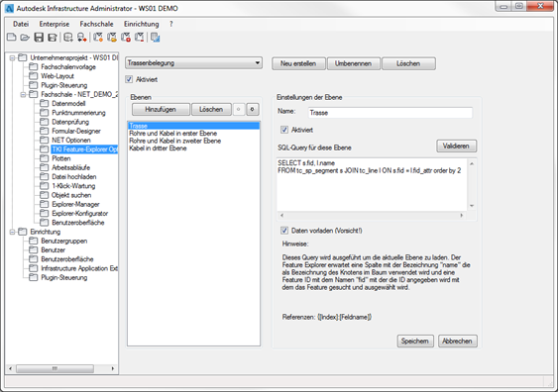Click the Speichern button
Viewport: 558px width, 392px height.
coord(415,341)
